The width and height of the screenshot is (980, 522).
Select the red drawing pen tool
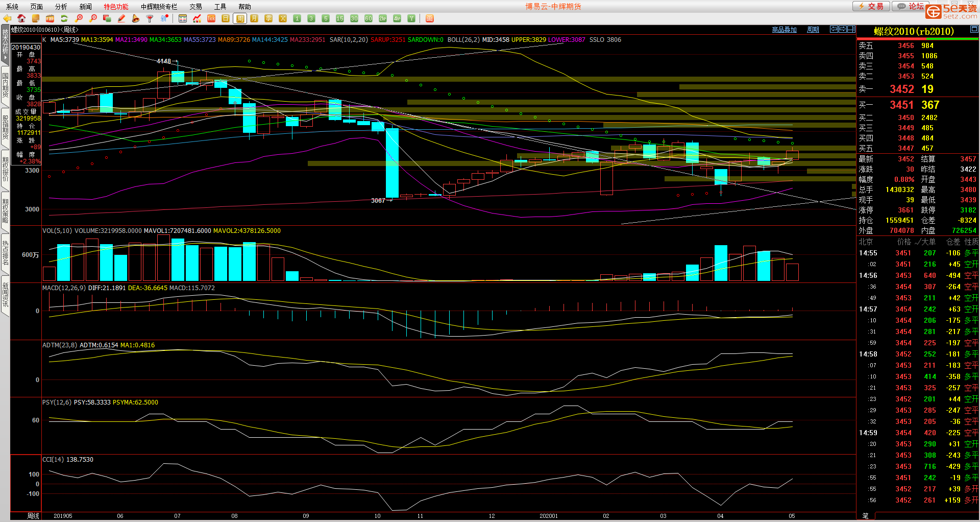coord(121,18)
